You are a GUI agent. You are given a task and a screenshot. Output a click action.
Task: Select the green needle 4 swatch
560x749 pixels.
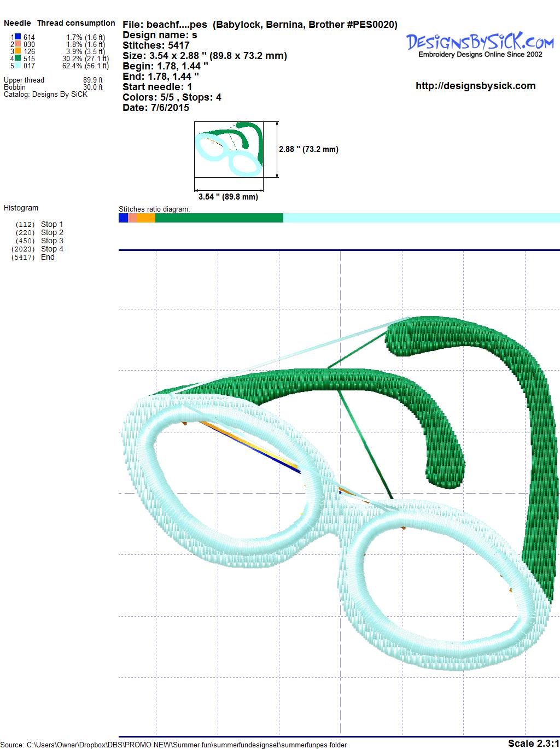17,58
